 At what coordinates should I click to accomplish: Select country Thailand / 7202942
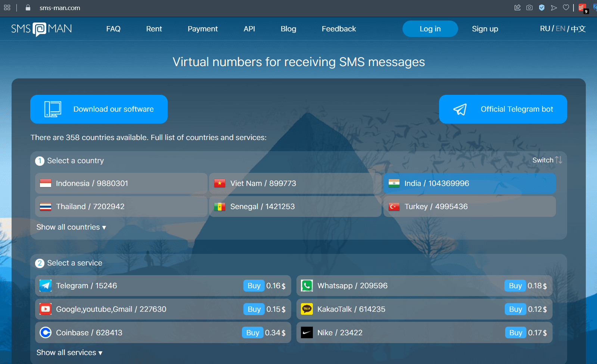pyautogui.click(x=121, y=206)
